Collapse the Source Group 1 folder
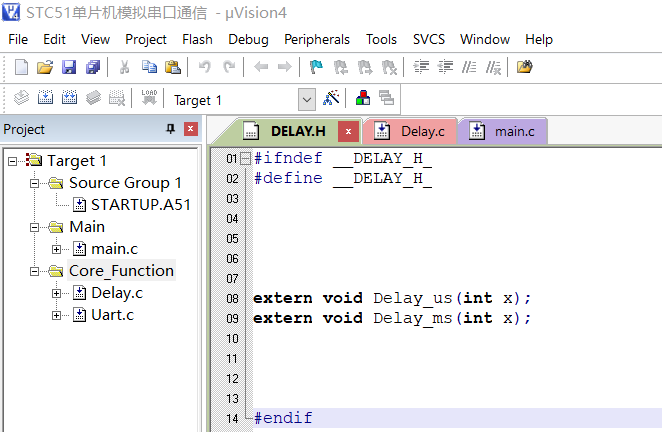Screen dimensions: 662x432 click(x=35, y=183)
